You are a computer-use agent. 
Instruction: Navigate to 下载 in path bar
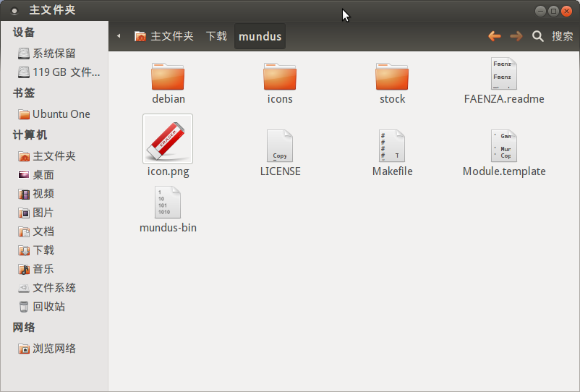[216, 36]
